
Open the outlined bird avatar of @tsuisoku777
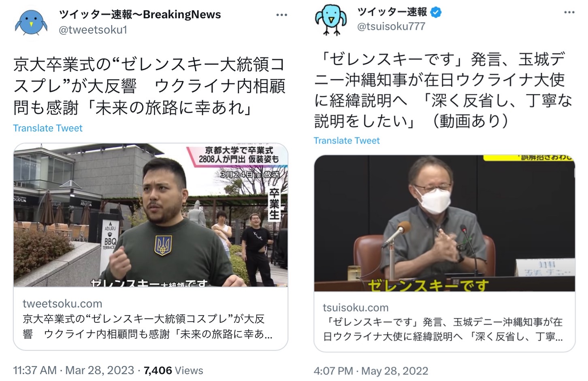click(331, 19)
